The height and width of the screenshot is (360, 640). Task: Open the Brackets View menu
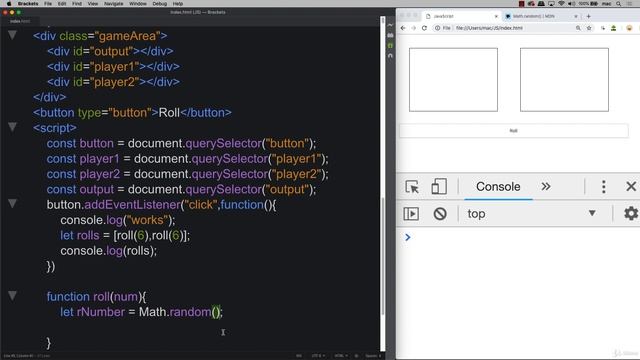(x=93, y=4)
